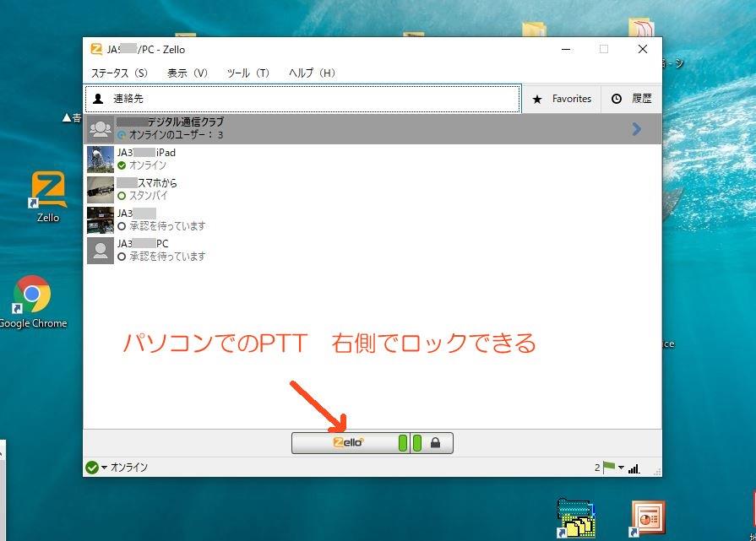Open the ステータス (S) menu

click(x=119, y=73)
